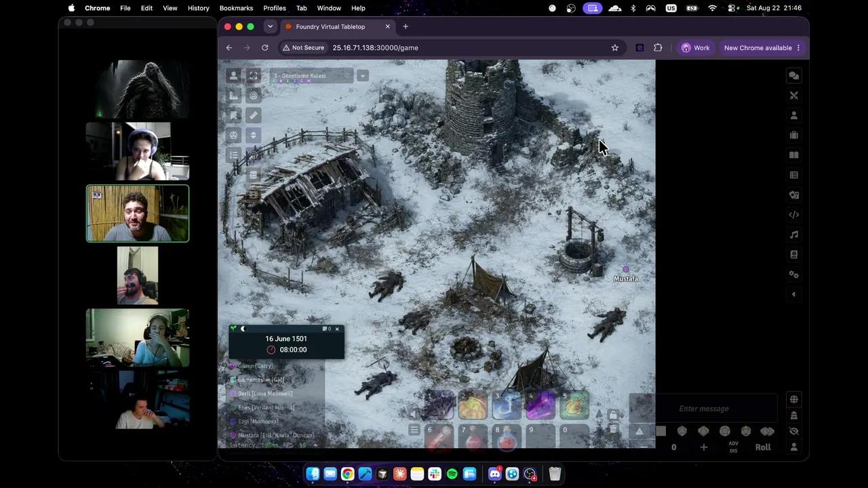Select the Journal Notes bookmark tool

pyautogui.click(x=234, y=115)
